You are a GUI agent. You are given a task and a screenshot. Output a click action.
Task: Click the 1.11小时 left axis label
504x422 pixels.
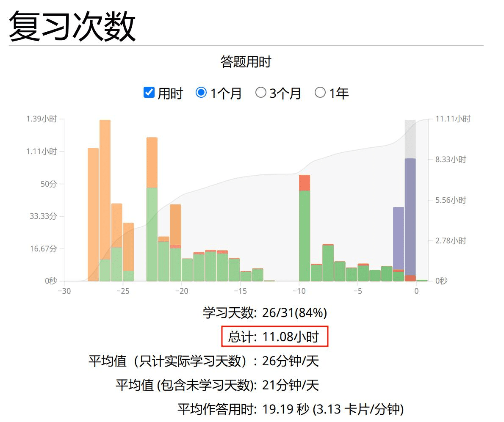[x=42, y=151]
